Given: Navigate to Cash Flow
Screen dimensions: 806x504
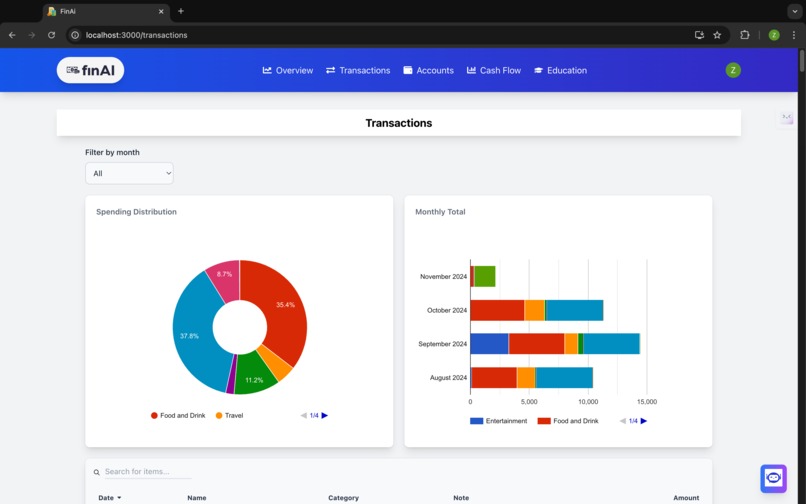Looking at the screenshot, I should click(493, 70).
